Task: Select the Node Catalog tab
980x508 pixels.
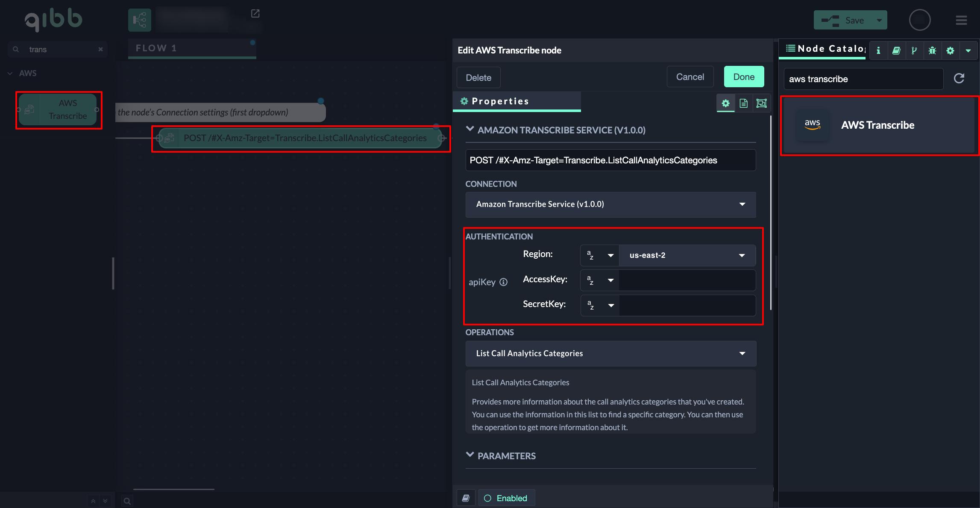Action: click(x=825, y=49)
